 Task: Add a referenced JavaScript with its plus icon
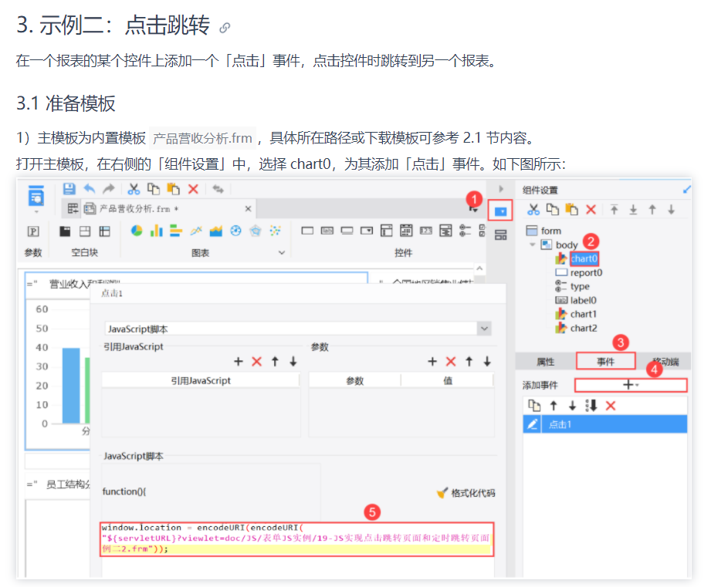(x=239, y=362)
